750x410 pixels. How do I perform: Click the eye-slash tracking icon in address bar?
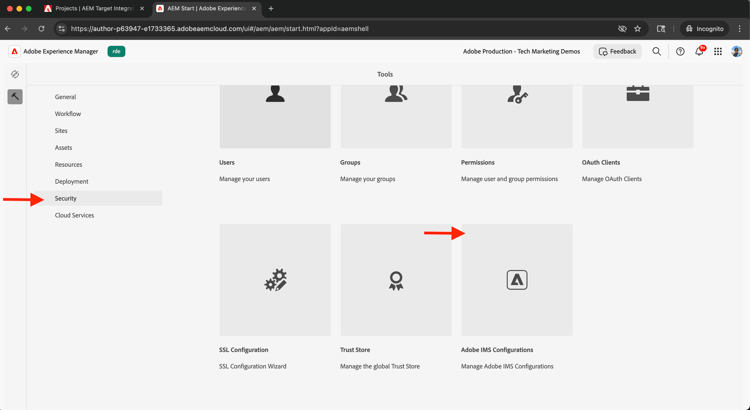[622, 29]
